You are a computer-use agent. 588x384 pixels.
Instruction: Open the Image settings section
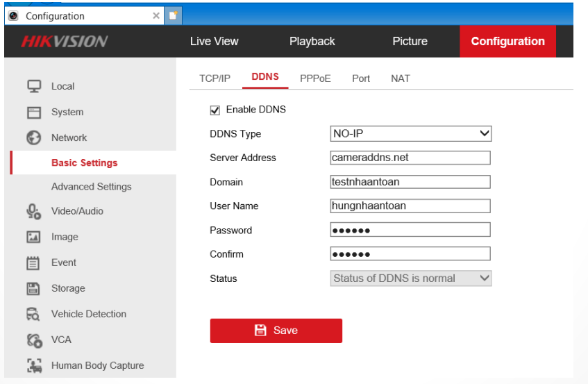(x=65, y=237)
